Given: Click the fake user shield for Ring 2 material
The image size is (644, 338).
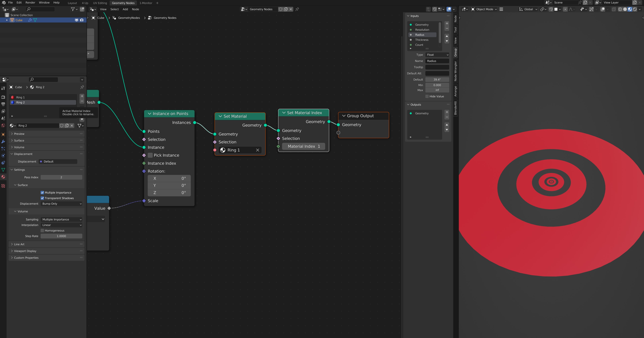Looking at the screenshot, I should (61, 125).
